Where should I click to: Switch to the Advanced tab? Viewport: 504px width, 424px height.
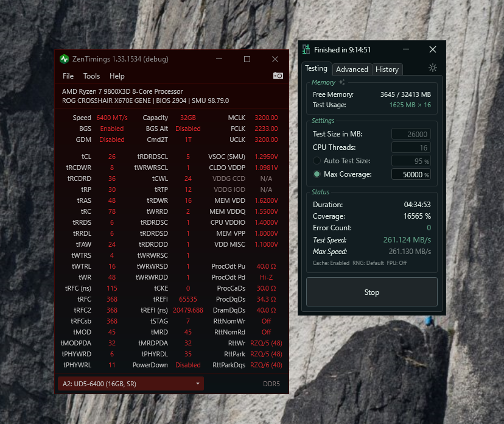(x=352, y=69)
